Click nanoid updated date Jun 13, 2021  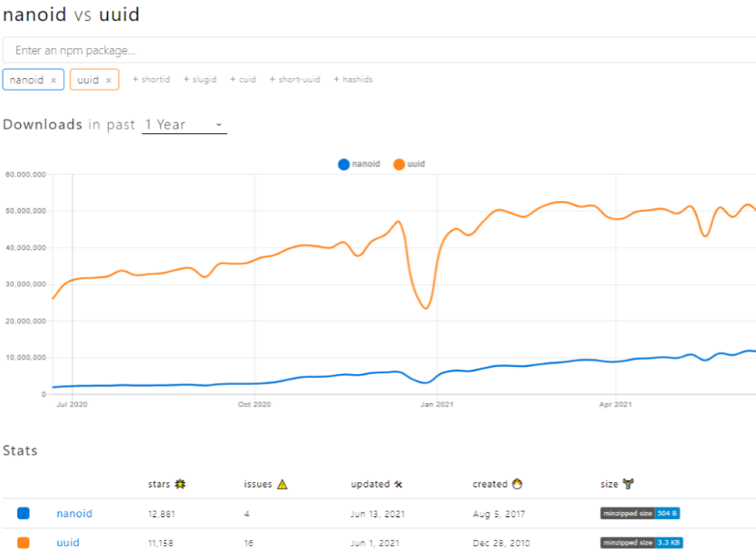click(378, 514)
